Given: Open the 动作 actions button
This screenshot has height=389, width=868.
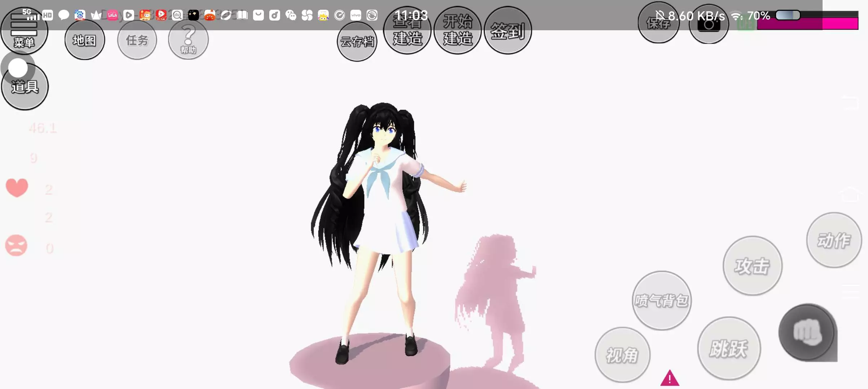Looking at the screenshot, I should click(x=833, y=240).
